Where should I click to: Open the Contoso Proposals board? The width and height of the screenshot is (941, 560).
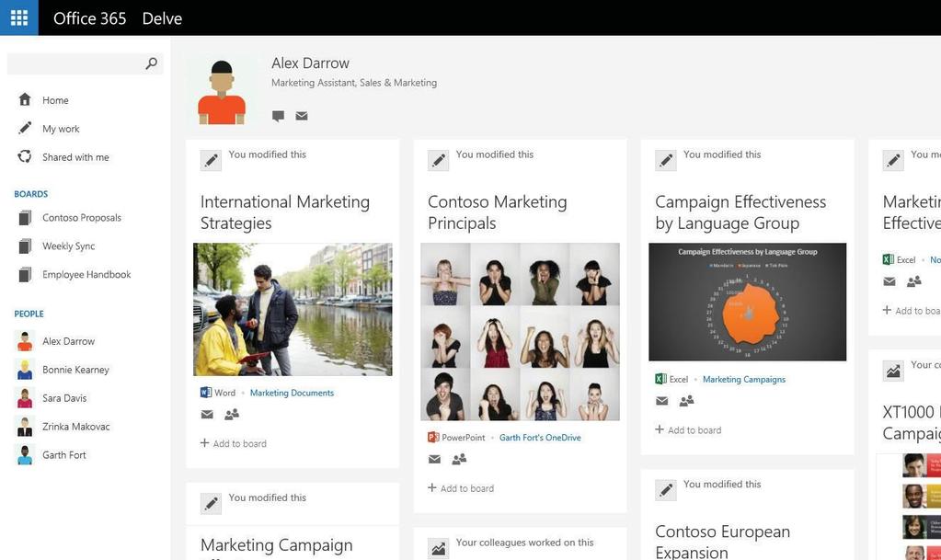click(82, 218)
